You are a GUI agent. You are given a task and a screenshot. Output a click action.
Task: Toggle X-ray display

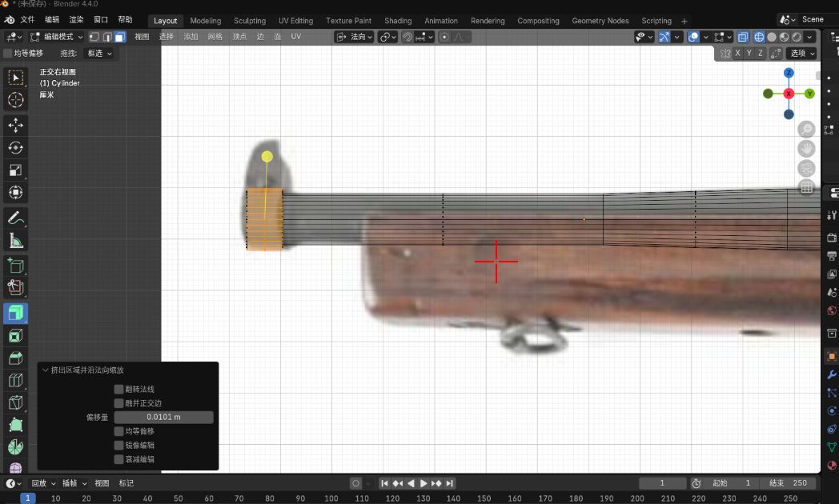pyautogui.click(x=743, y=37)
